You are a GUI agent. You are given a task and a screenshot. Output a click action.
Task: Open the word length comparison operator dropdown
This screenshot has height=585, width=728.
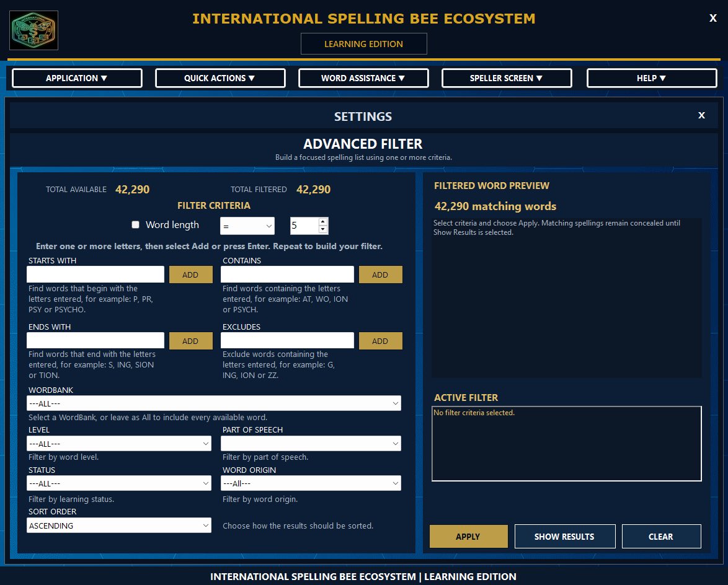pyautogui.click(x=247, y=226)
